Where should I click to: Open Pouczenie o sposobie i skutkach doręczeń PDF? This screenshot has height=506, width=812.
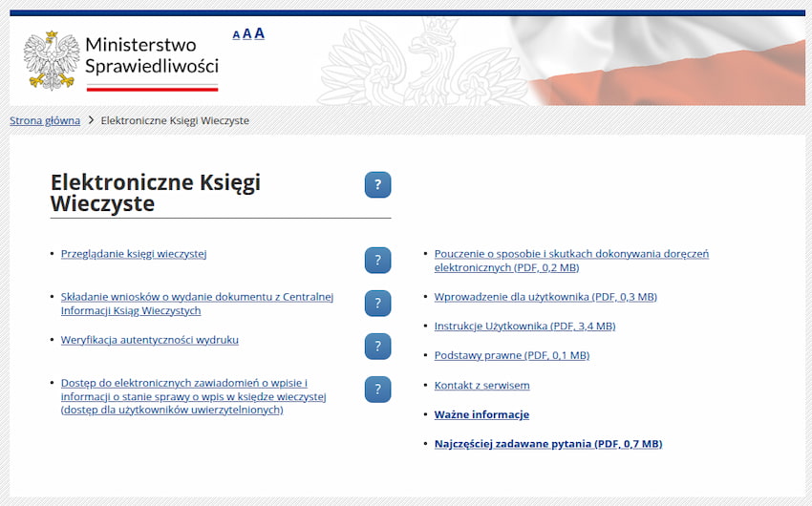(x=571, y=261)
